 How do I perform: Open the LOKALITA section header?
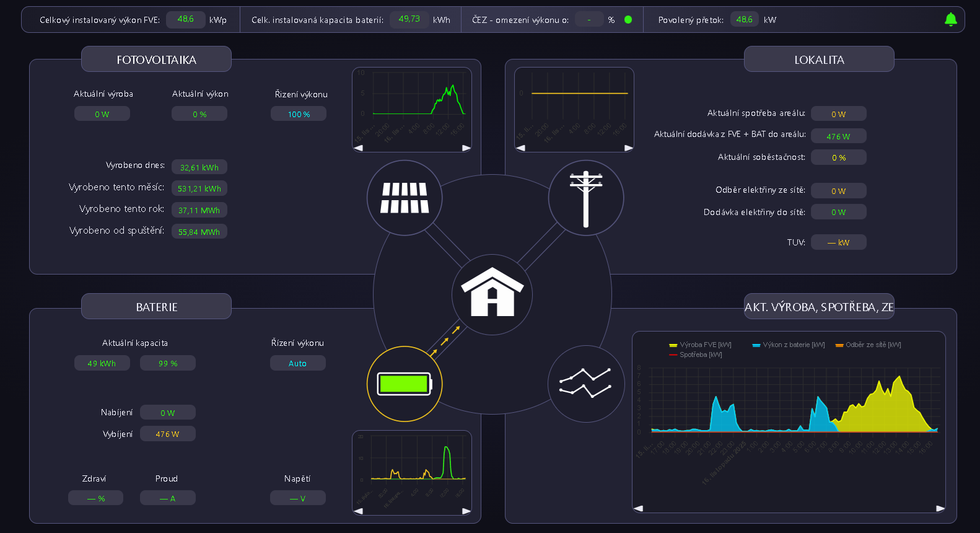point(819,59)
